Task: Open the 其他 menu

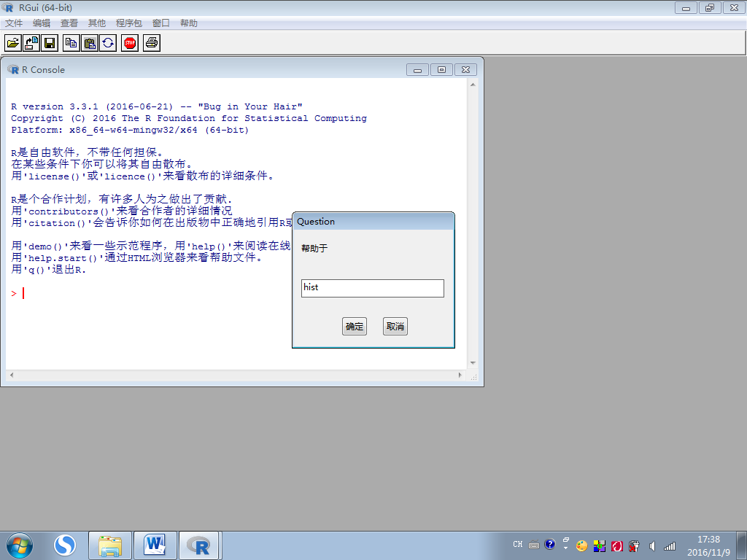Action: point(97,23)
